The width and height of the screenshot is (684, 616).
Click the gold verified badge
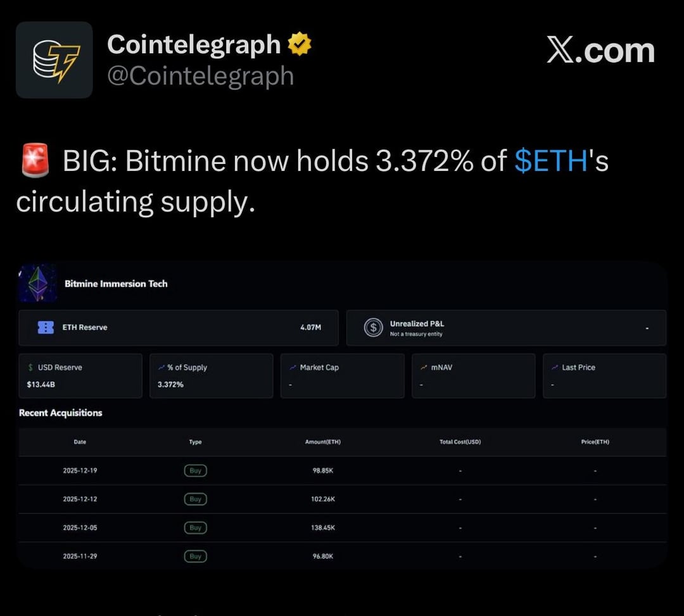click(299, 44)
